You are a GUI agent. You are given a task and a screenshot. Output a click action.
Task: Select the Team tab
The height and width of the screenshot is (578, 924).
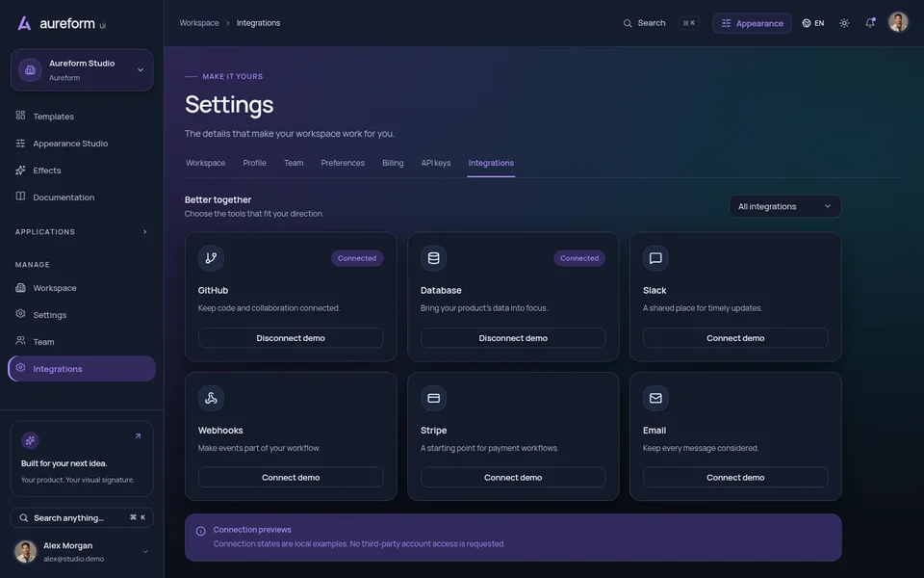[294, 163]
